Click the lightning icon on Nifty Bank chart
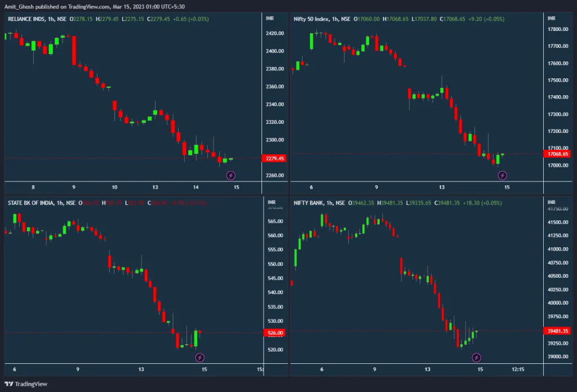The width and height of the screenshot is (577, 392). click(x=476, y=358)
